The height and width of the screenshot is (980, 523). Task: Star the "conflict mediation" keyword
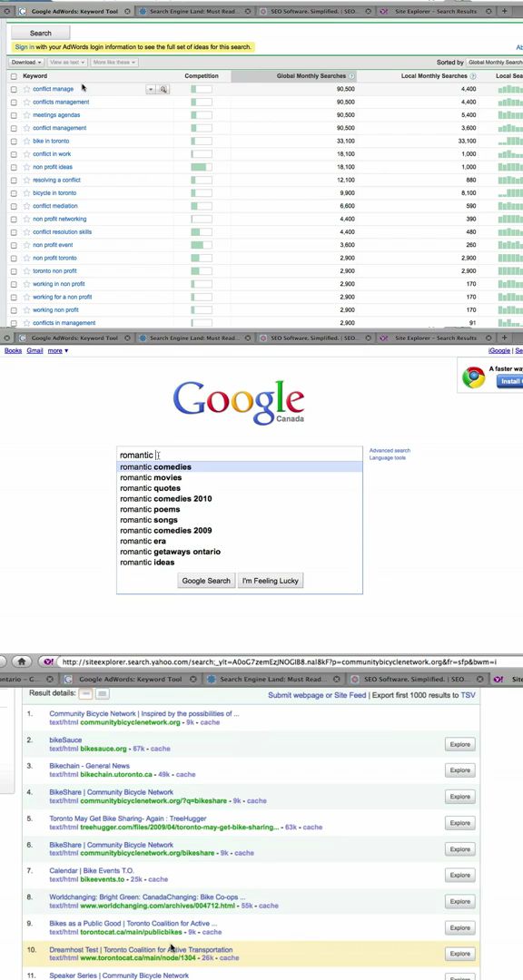pos(26,206)
